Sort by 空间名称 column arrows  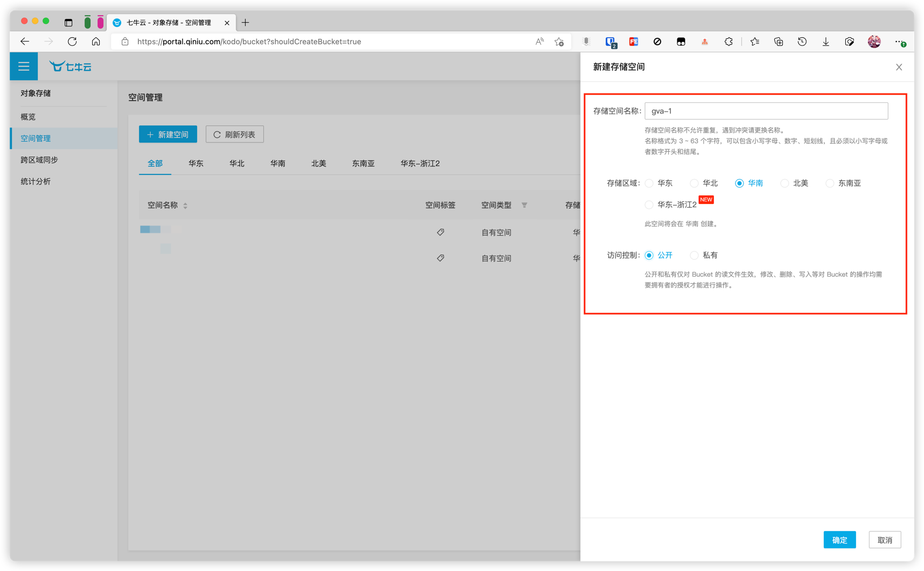(x=185, y=206)
